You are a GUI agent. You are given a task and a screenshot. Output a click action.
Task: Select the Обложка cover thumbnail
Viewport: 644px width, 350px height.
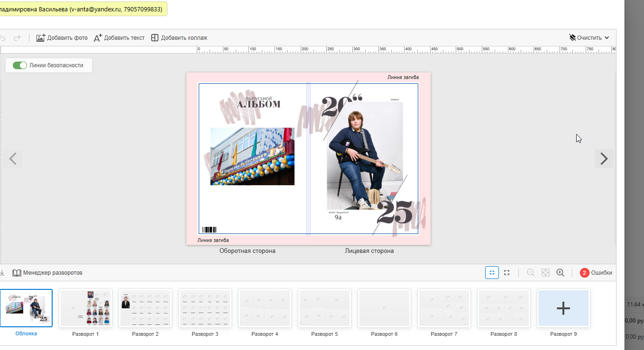point(26,308)
